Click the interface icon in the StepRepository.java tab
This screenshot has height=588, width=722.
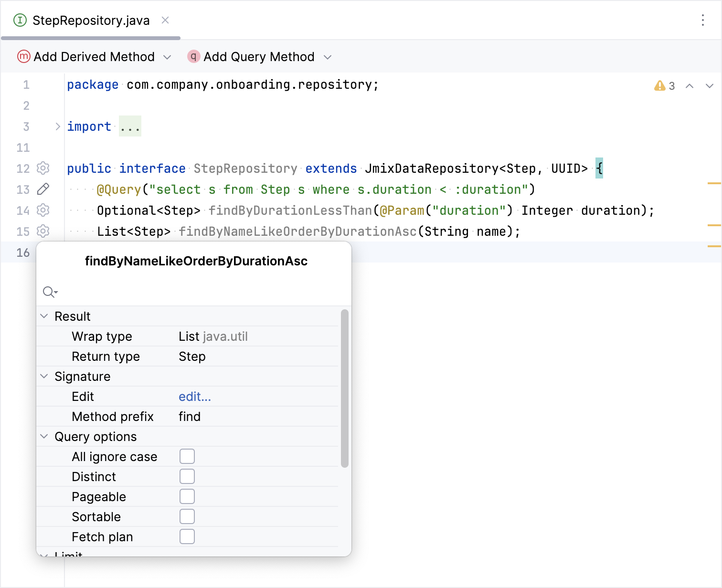(x=20, y=21)
